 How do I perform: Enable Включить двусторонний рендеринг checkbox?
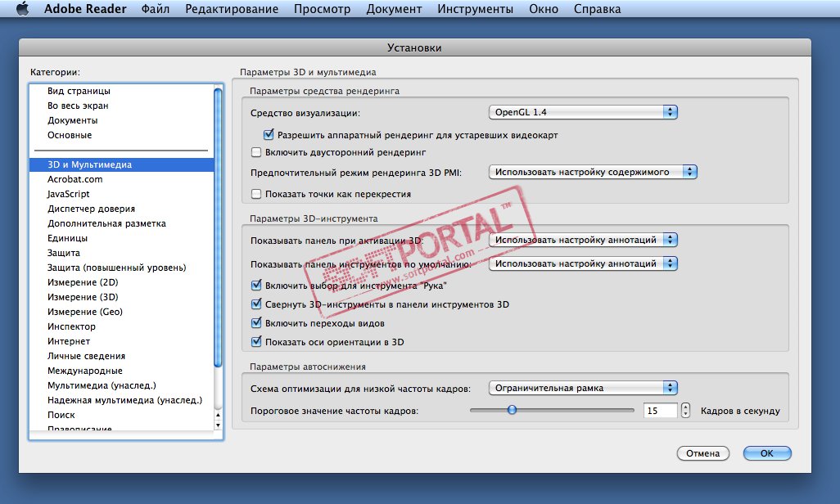tap(256, 152)
